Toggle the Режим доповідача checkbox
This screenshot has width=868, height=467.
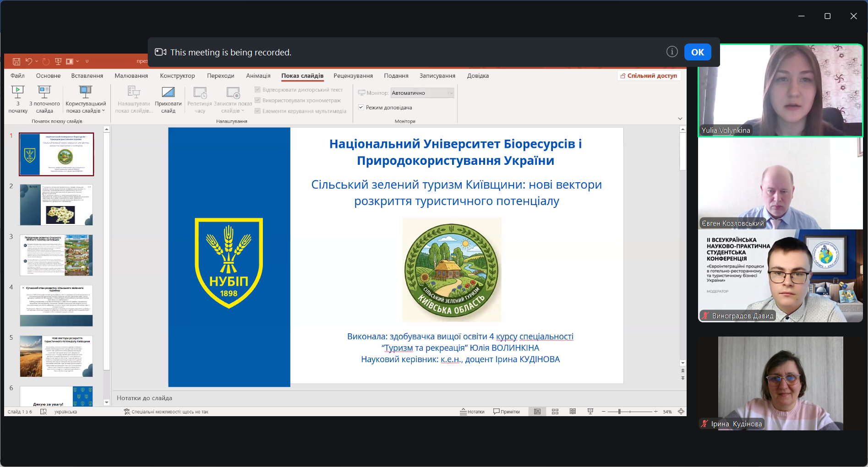(361, 108)
